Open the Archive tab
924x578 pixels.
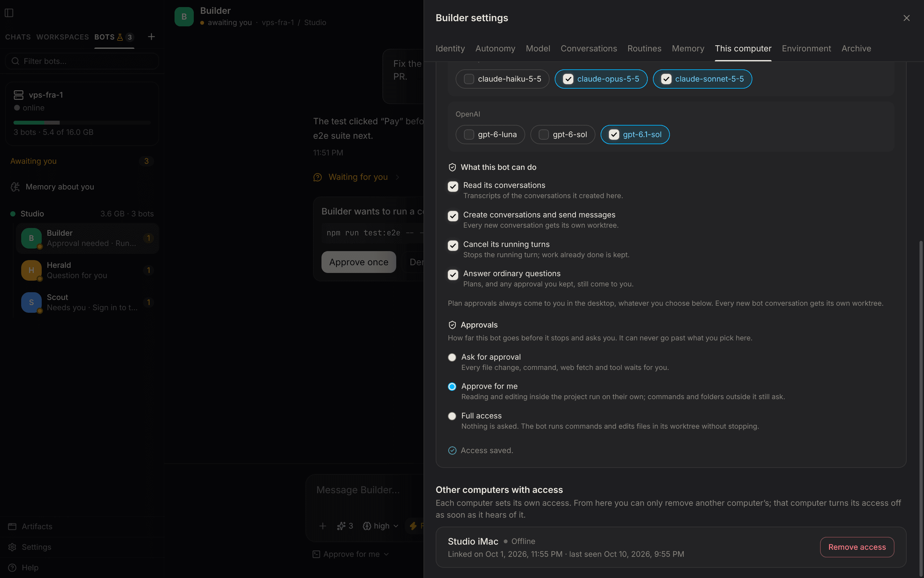coord(856,48)
